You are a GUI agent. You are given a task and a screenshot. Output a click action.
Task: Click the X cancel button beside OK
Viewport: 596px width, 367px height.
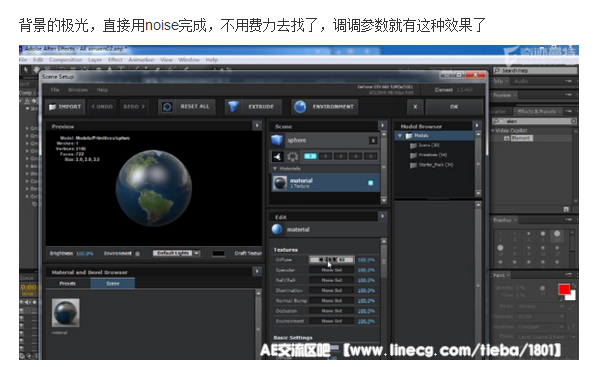tap(415, 107)
